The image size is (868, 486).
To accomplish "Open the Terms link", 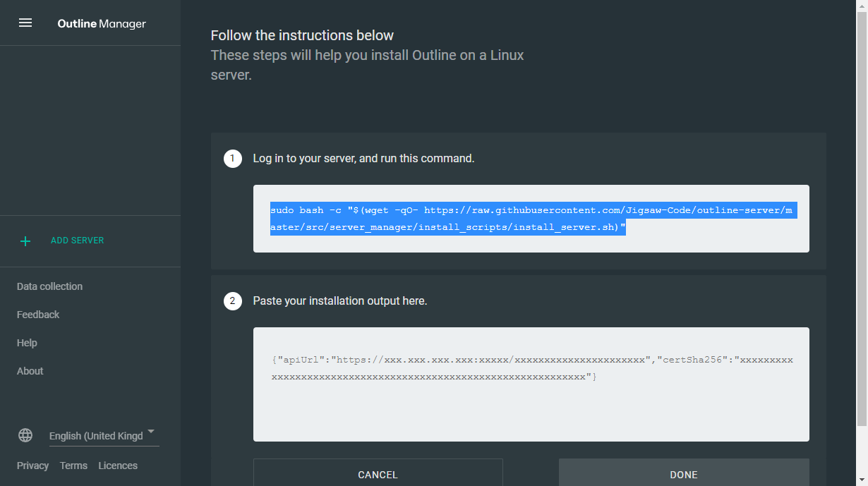I will (73, 466).
